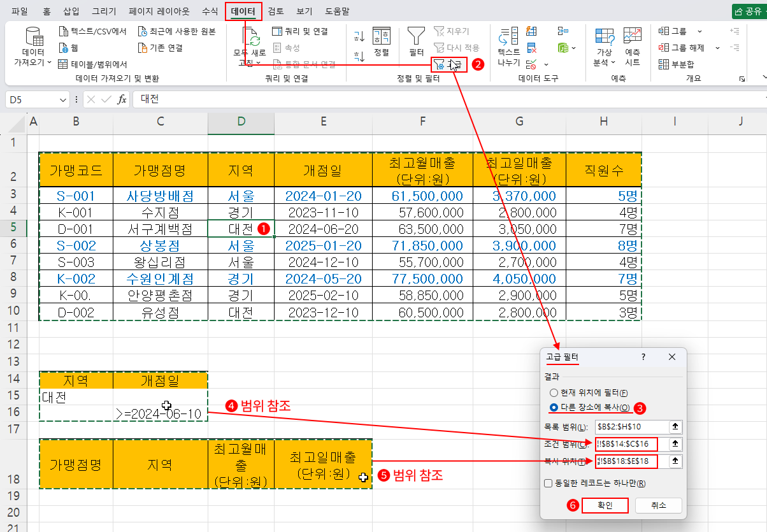The height and width of the screenshot is (532, 767).
Task: Switch to the 홈 tab
Action: point(47,11)
